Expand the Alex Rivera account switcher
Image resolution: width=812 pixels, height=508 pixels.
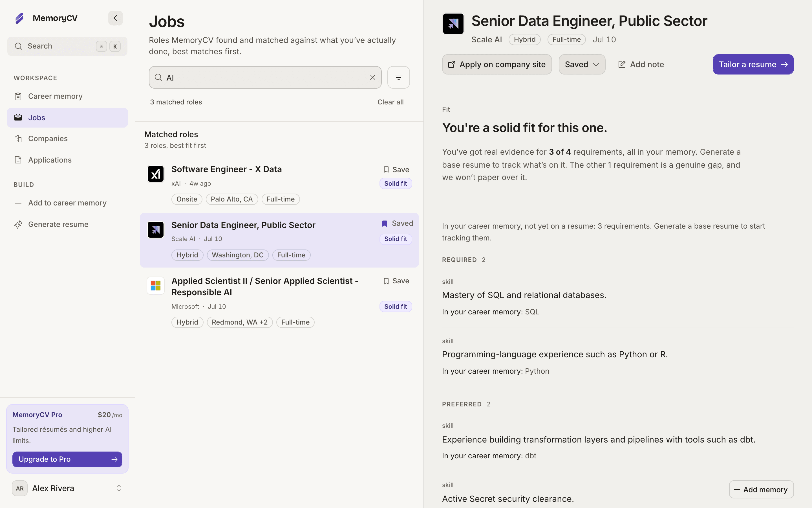coord(119,488)
